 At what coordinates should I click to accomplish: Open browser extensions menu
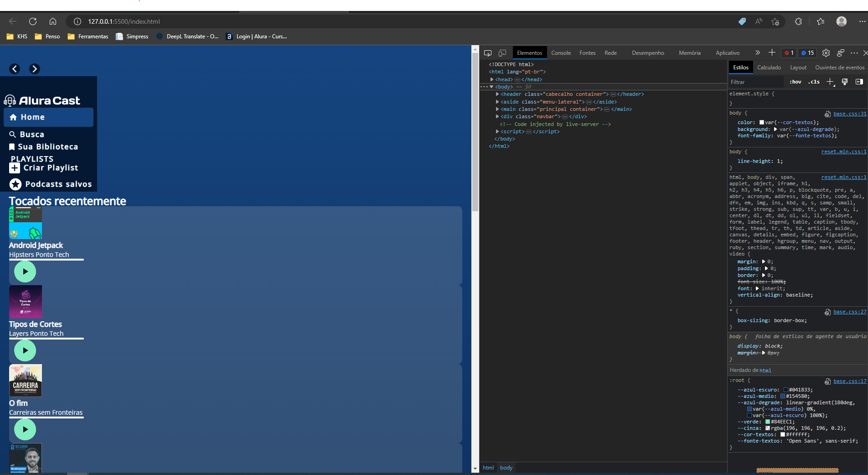tap(798, 21)
